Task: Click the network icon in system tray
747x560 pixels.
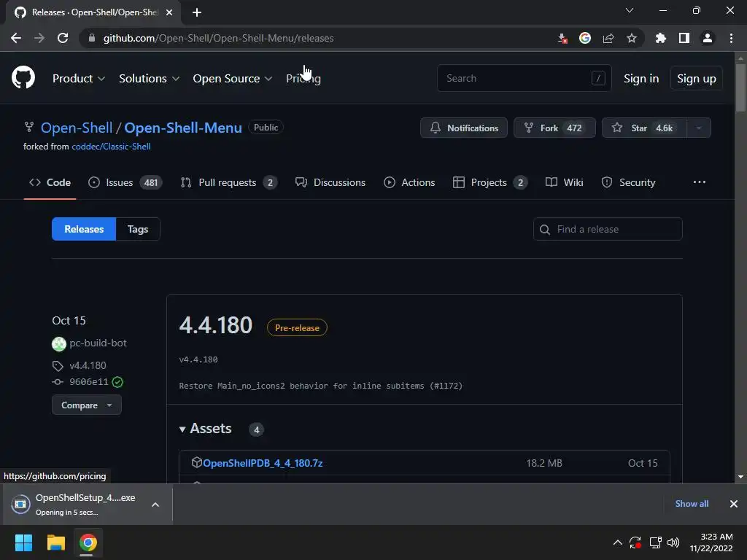Action: [656, 542]
